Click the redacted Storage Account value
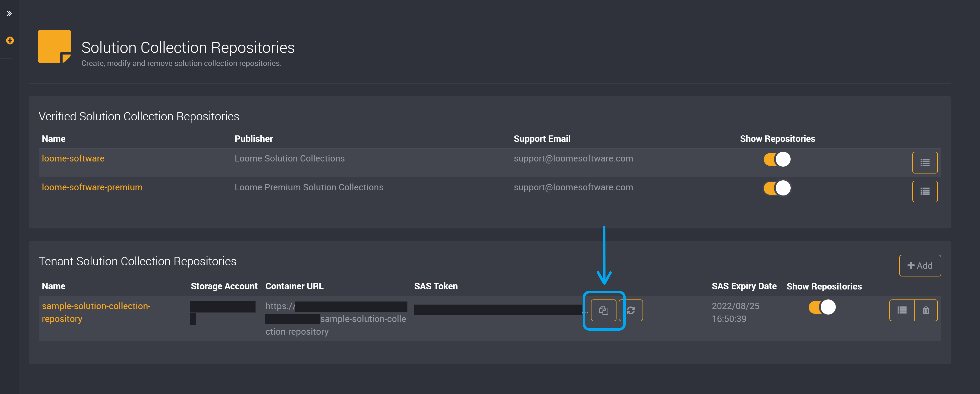 (223, 312)
